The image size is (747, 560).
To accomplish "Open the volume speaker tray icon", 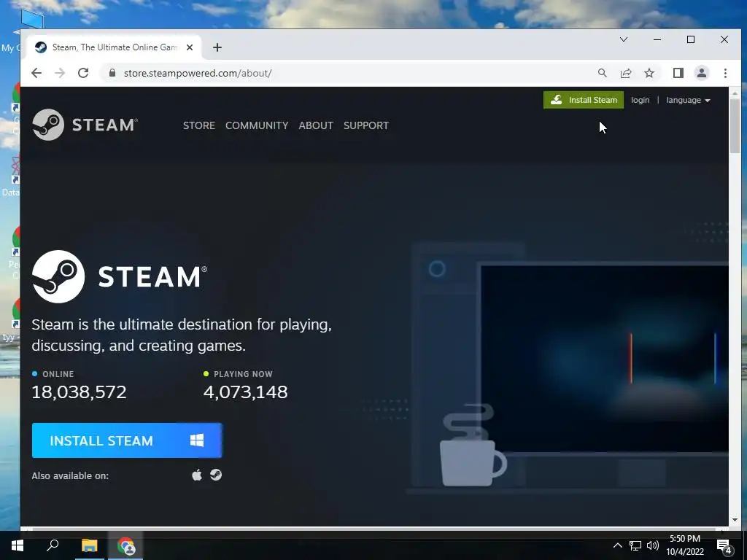I will coord(653,545).
